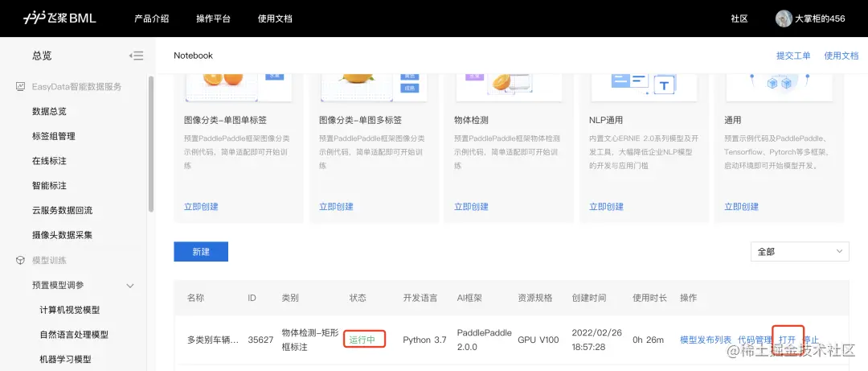Click the 图像分类-单图多标签 template thumbnail
The width and height of the screenshot is (868, 371).
[374, 88]
